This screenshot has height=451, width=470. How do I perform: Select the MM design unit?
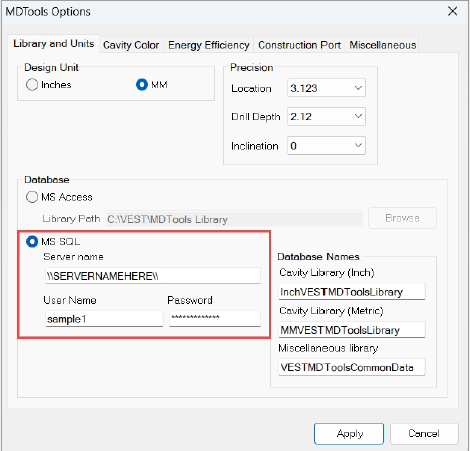pos(152,85)
